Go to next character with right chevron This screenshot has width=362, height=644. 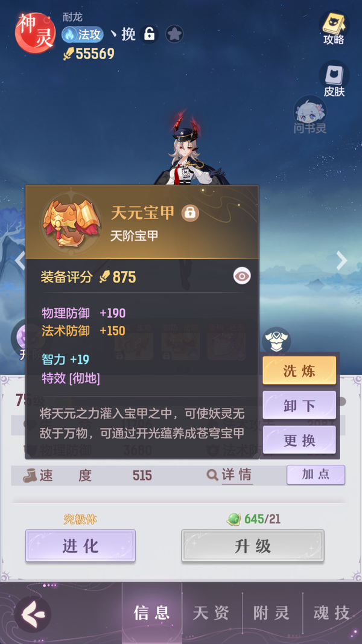pyautogui.click(x=342, y=260)
